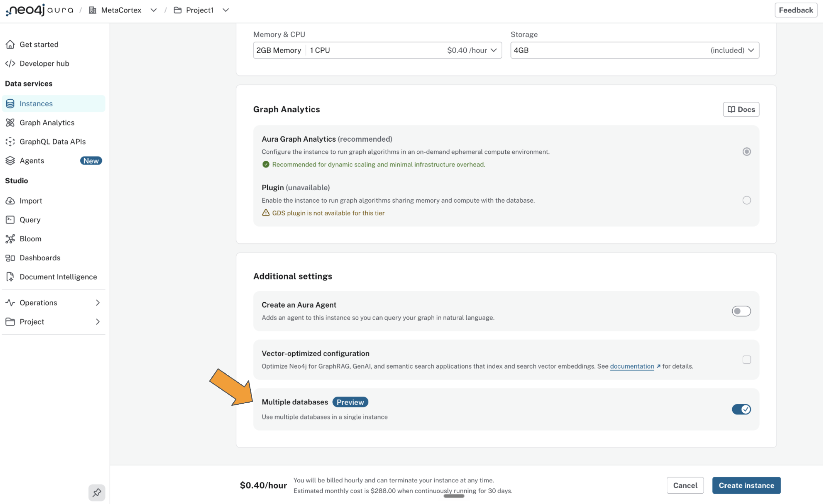The width and height of the screenshot is (823, 504).
Task: Click the Instances database icon
Action: [10, 103]
